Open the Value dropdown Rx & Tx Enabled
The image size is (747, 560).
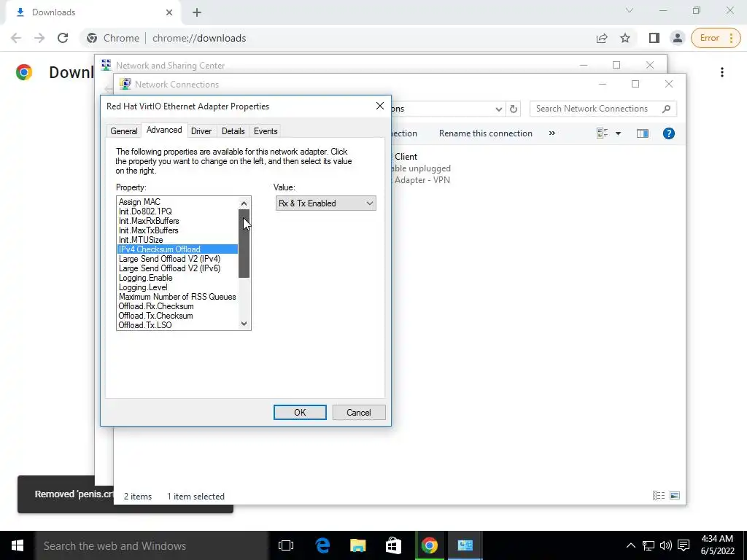click(x=326, y=203)
